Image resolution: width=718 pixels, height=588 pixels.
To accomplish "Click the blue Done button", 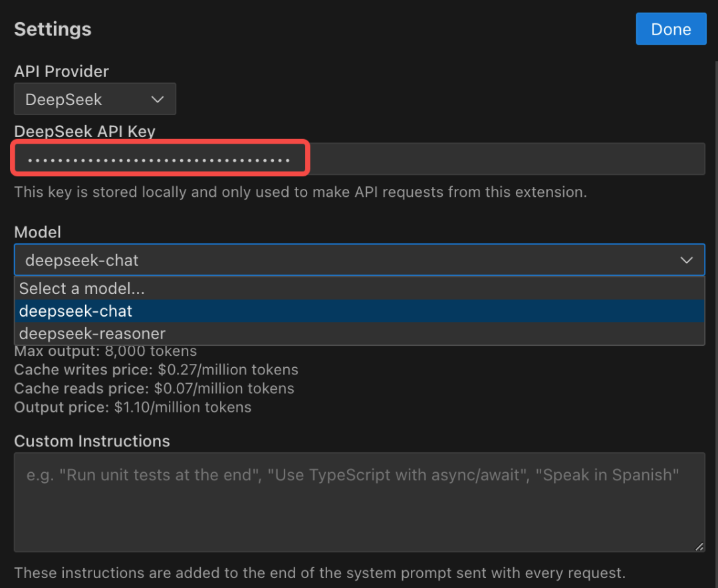I will 671,29.
